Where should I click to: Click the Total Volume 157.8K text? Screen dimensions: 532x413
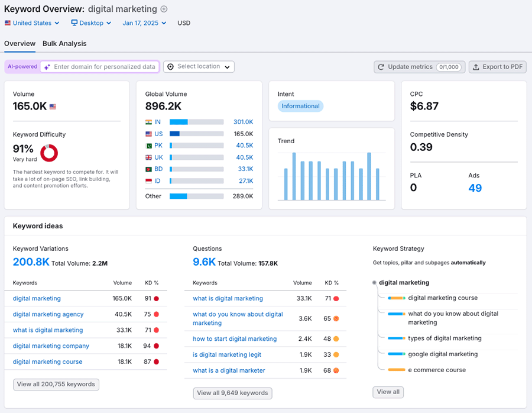point(248,263)
